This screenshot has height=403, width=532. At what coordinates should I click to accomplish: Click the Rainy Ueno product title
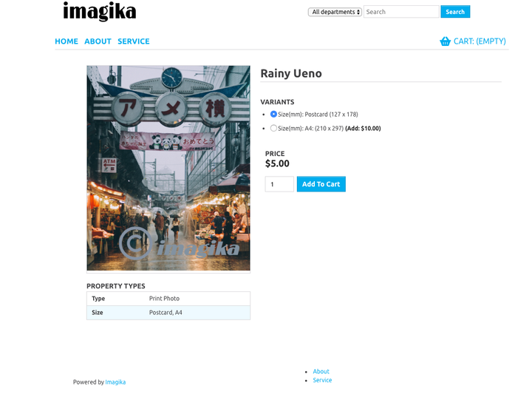(291, 73)
